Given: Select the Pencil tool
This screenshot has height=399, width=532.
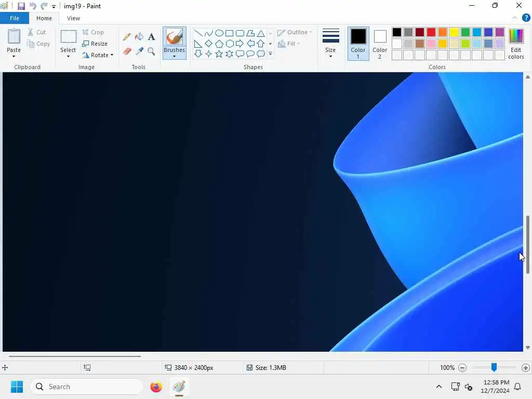Looking at the screenshot, I should [x=127, y=36].
